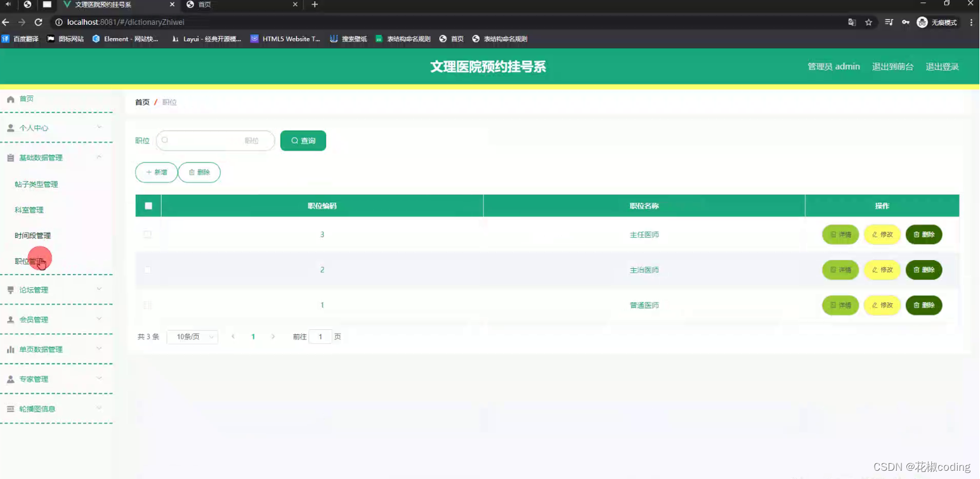Expand the 论坛管理 menu chevron
Screen dimensions: 980x479
[x=99, y=289]
